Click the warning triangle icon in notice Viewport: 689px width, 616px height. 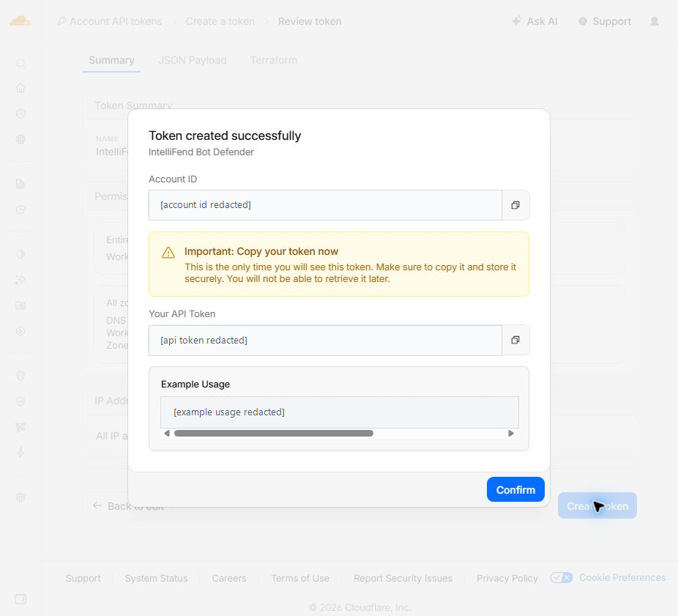point(168,253)
